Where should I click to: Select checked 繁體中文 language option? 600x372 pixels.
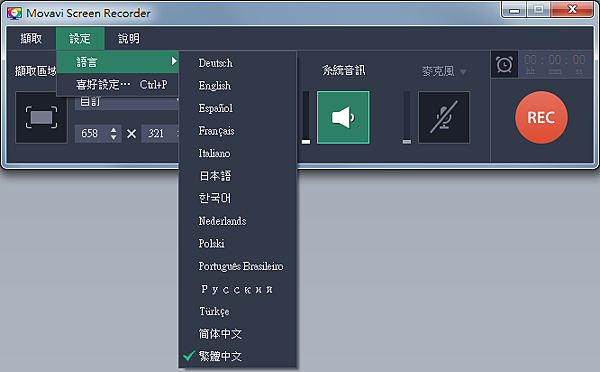[x=238, y=356]
